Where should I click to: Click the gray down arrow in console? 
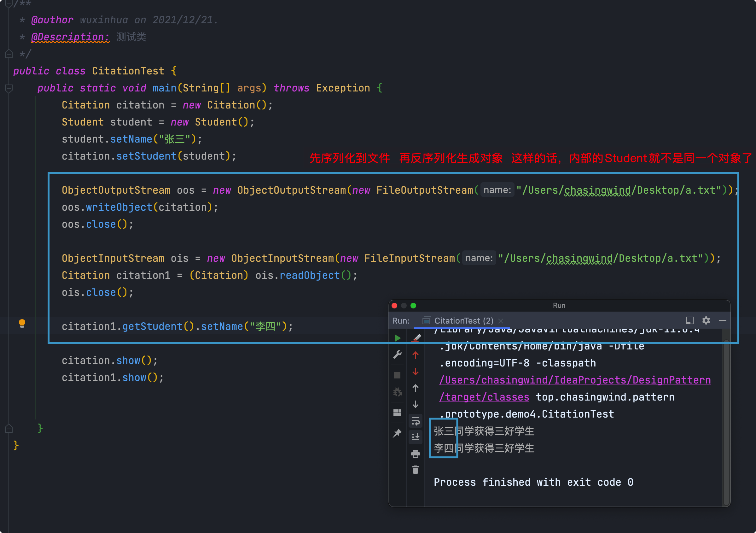pyautogui.click(x=416, y=404)
